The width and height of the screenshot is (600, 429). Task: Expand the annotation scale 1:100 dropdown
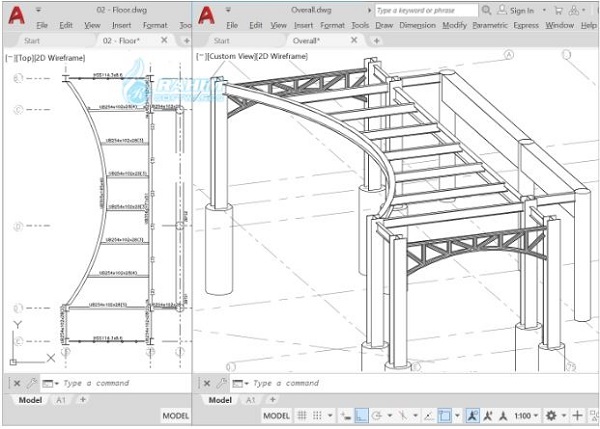523,415
